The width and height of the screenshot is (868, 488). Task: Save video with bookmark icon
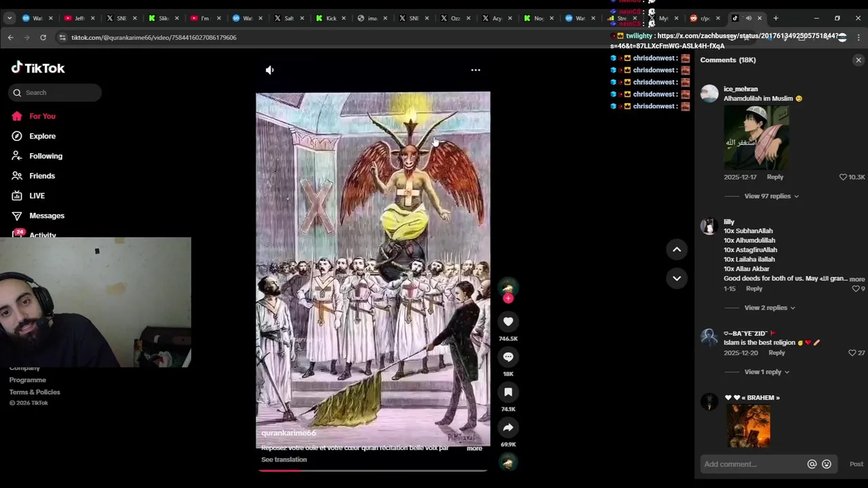pyautogui.click(x=508, y=392)
